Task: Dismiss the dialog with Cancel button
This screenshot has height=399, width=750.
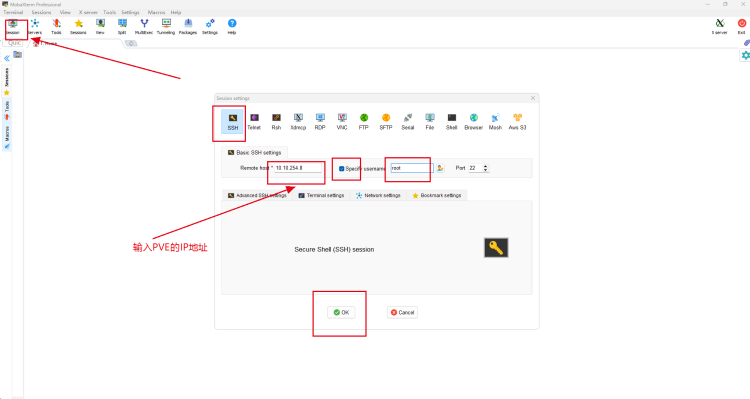Action: [x=402, y=312]
